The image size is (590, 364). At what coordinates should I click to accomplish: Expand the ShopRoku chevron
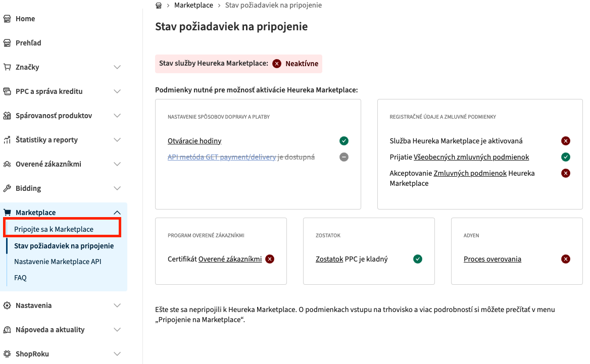pos(117,354)
